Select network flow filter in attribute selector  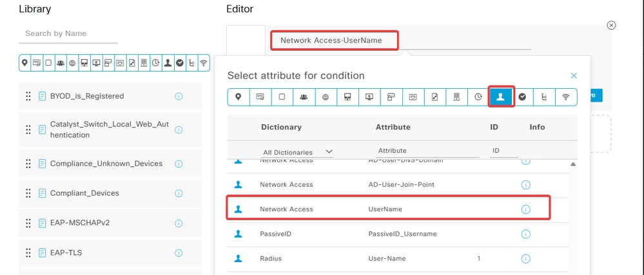tap(544, 97)
